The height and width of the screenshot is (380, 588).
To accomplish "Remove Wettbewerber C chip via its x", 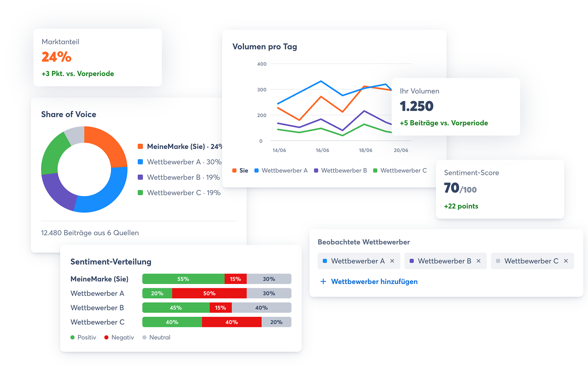I will 566,261.
